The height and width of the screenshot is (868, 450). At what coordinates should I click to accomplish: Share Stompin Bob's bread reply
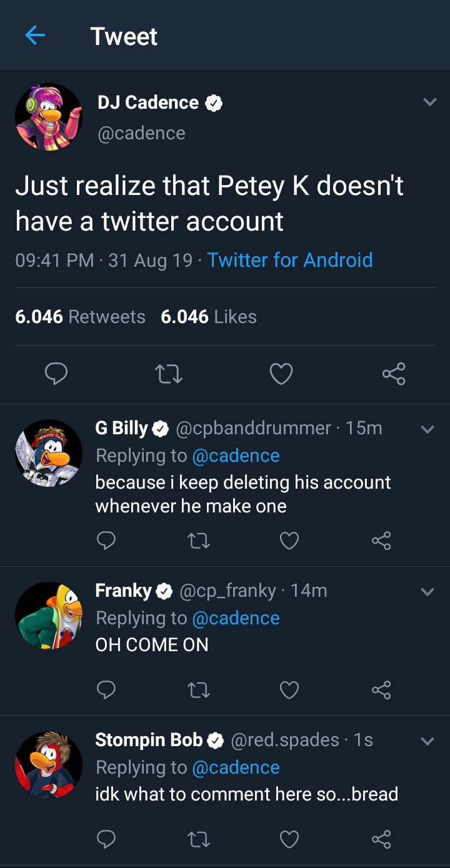pos(381,839)
